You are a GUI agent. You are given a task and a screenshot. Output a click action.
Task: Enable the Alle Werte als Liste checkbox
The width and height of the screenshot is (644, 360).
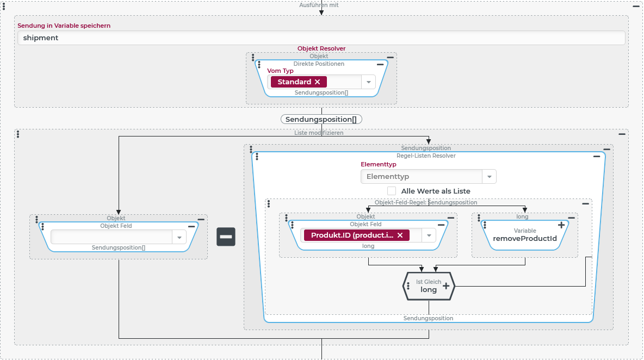tap(392, 191)
